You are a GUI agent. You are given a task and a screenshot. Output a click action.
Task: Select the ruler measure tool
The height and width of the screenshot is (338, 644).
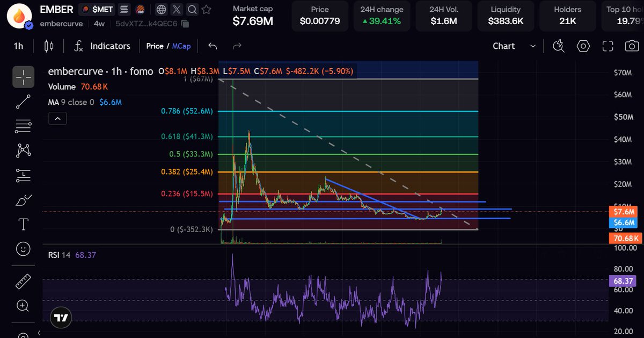[x=24, y=281]
